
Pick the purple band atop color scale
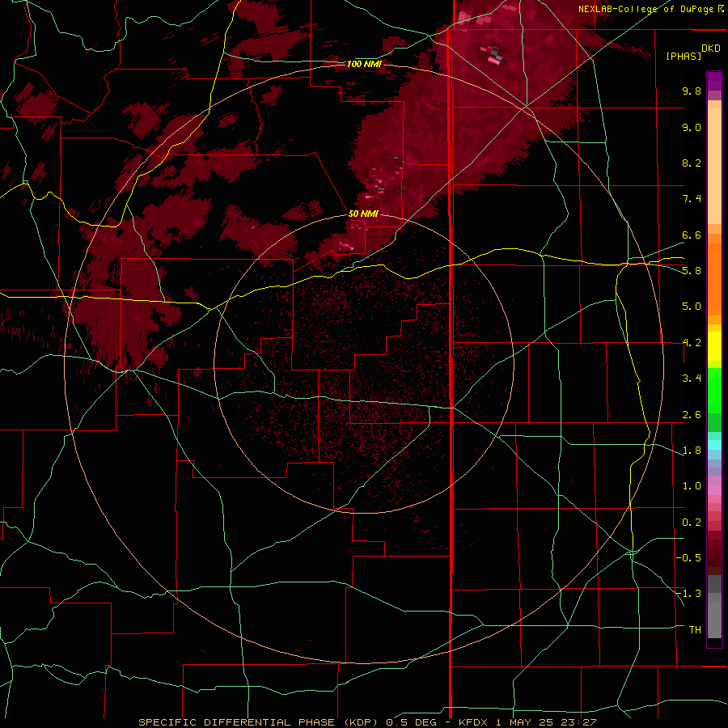point(714,81)
